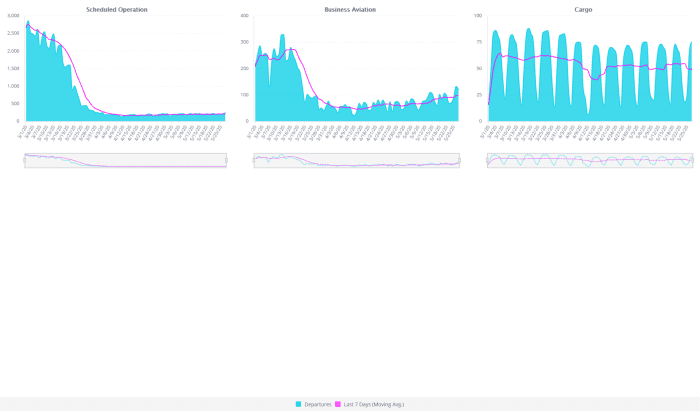Grab the left handle of Scheduled Operation range slider
The width and height of the screenshot is (700, 411).
(x=25, y=160)
